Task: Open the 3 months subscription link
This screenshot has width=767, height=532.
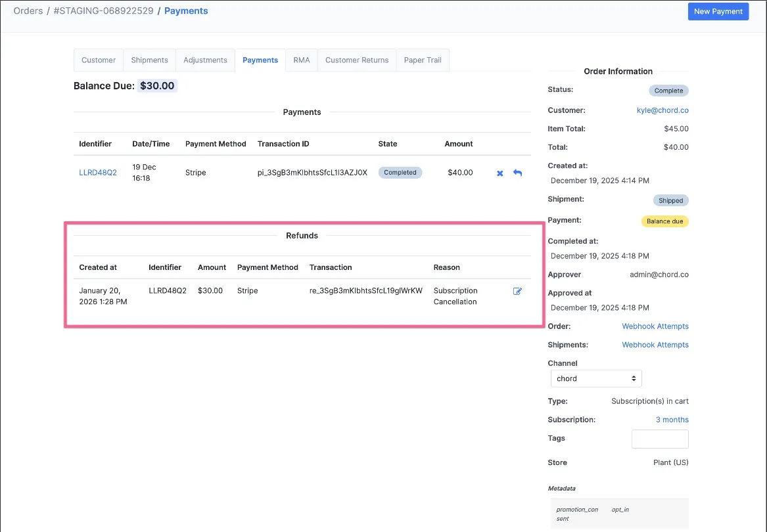Action: tap(672, 420)
